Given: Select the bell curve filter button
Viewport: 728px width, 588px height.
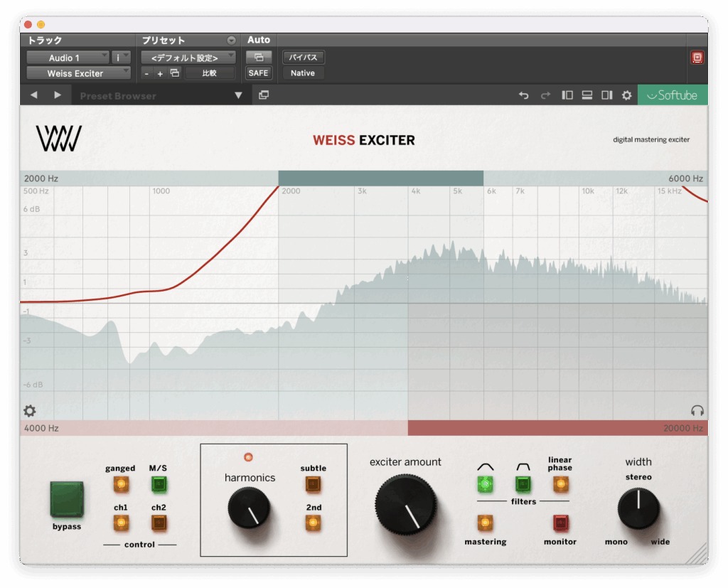Looking at the screenshot, I should [485, 484].
